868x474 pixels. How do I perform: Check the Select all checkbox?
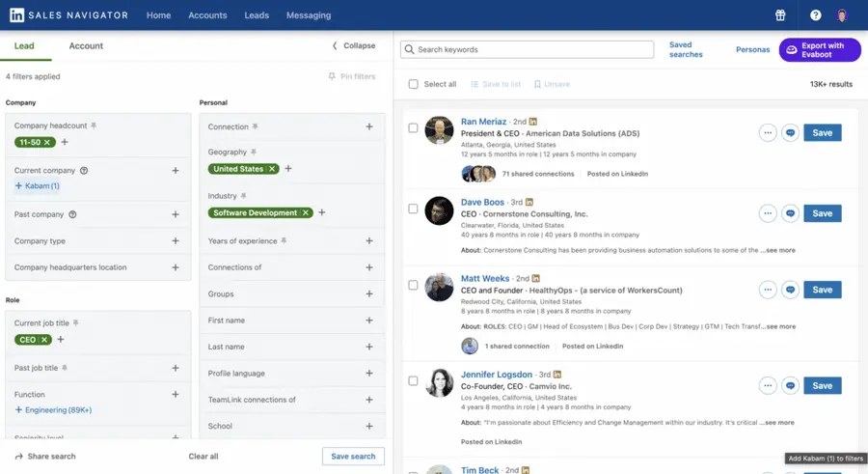click(413, 84)
